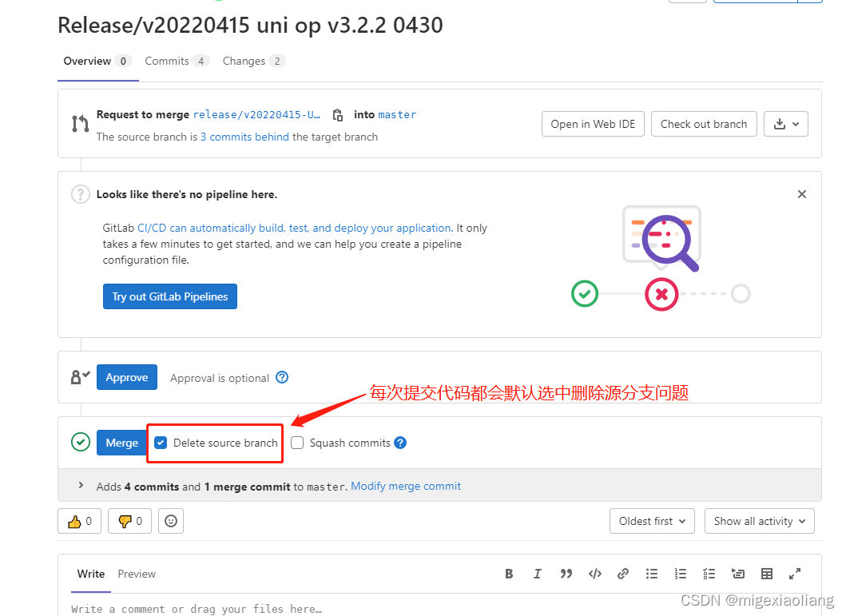Image resolution: width=846 pixels, height=616 pixels.
Task: Select the Preview tab
Action: coord(137,574)
